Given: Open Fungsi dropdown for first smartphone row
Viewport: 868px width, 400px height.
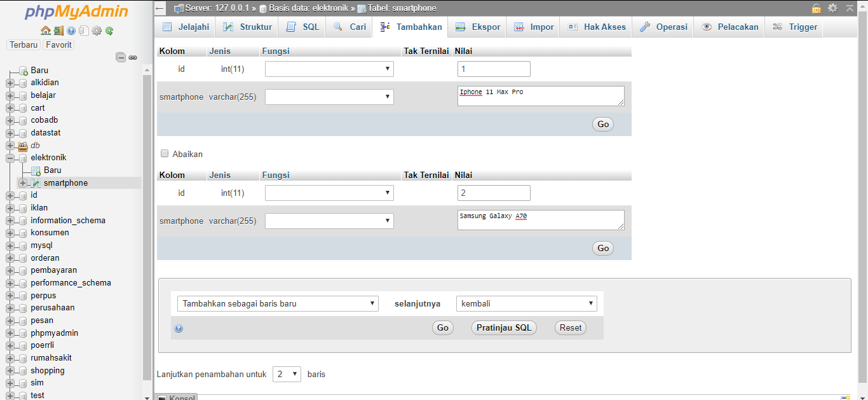Looking at the screenshot, I should coord(329,97).
